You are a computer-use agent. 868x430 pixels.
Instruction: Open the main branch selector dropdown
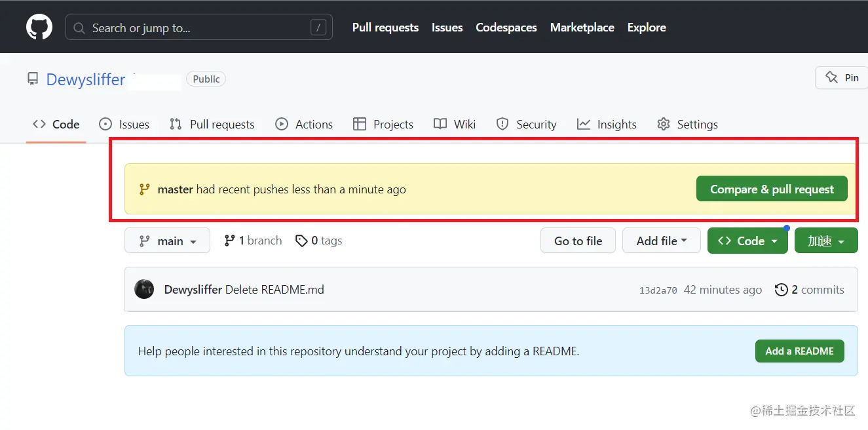coord(167,241)
